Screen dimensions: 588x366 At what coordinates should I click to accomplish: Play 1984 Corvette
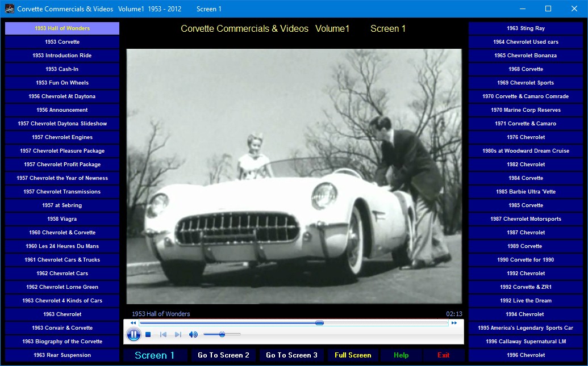pos(526,178)
